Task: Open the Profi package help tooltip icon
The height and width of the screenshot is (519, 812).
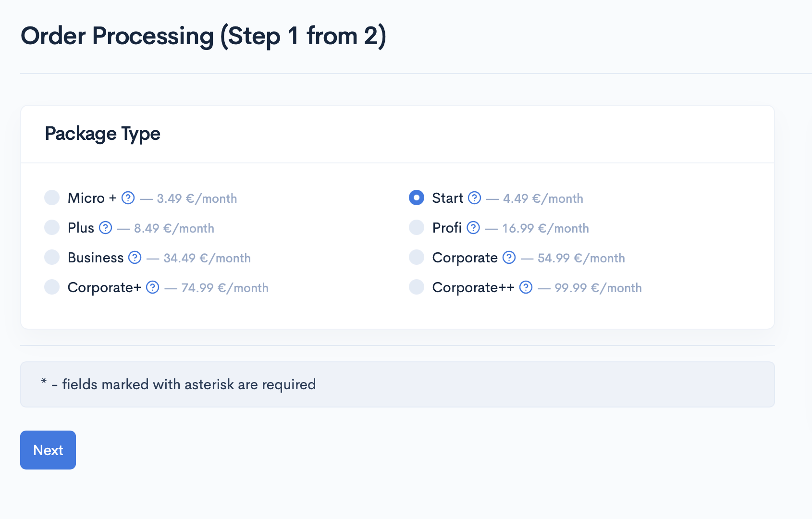Action: point(473,228)
